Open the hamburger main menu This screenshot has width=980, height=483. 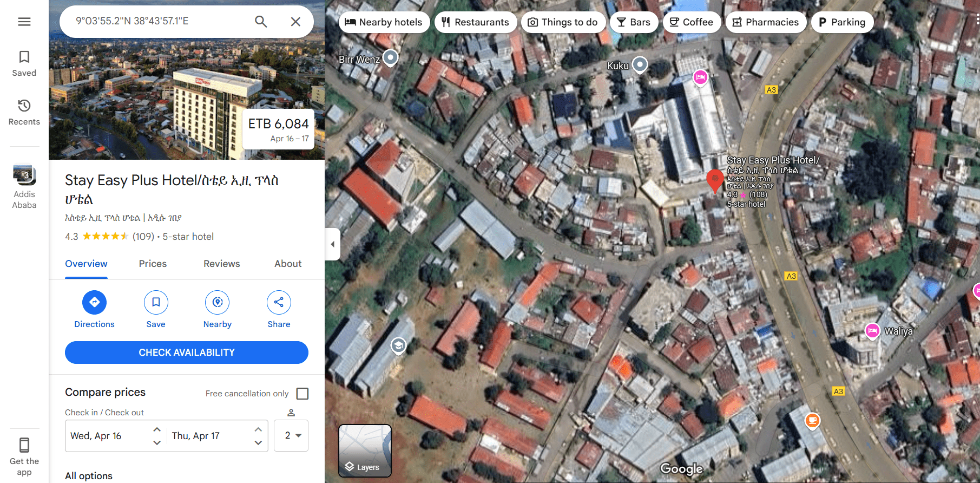tap(24, 22)
